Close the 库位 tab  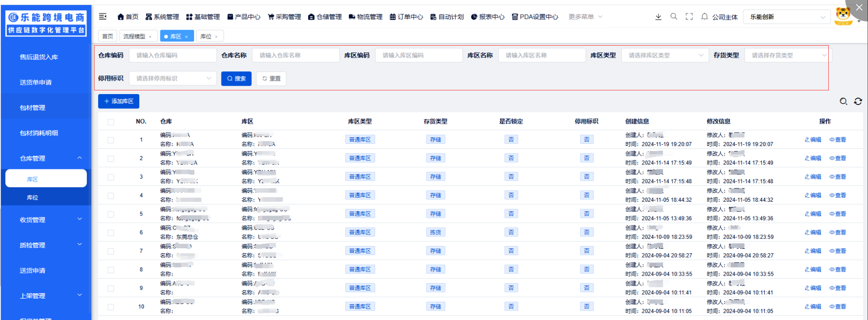pyautogui.click(x=216, y=37)
